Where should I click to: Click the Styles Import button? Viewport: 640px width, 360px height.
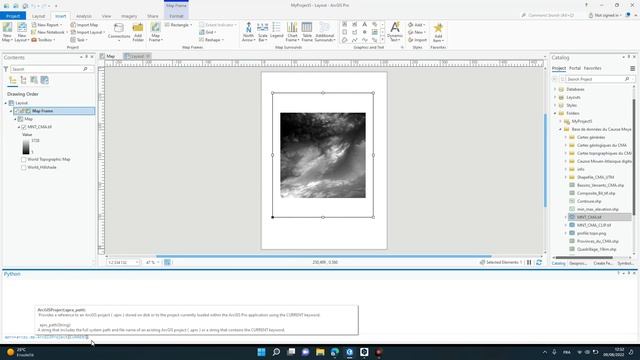point(417,40)
